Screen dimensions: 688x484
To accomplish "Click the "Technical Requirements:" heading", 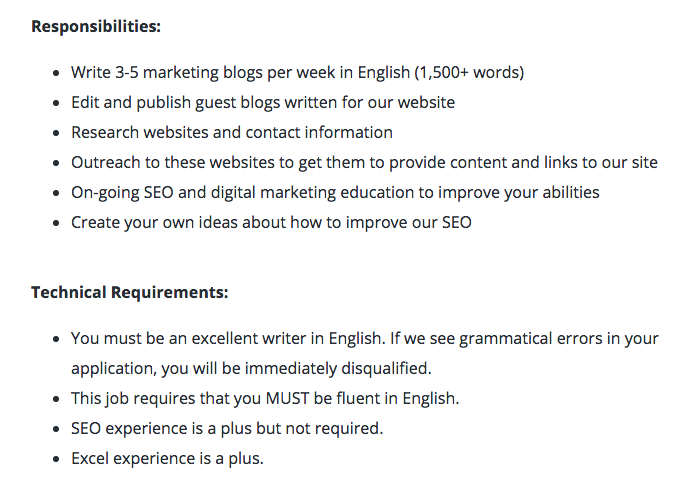I will [x=130, y=292].
